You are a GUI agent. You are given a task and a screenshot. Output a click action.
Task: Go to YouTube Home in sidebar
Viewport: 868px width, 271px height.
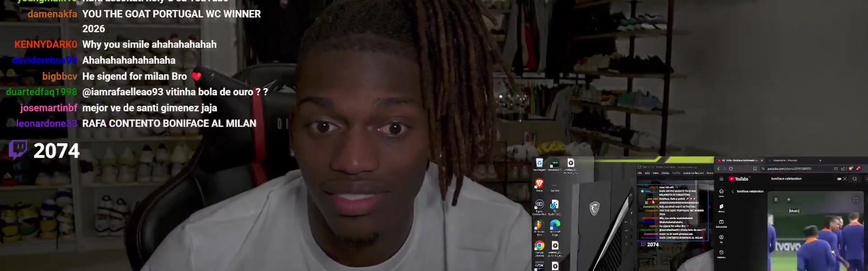722,192
